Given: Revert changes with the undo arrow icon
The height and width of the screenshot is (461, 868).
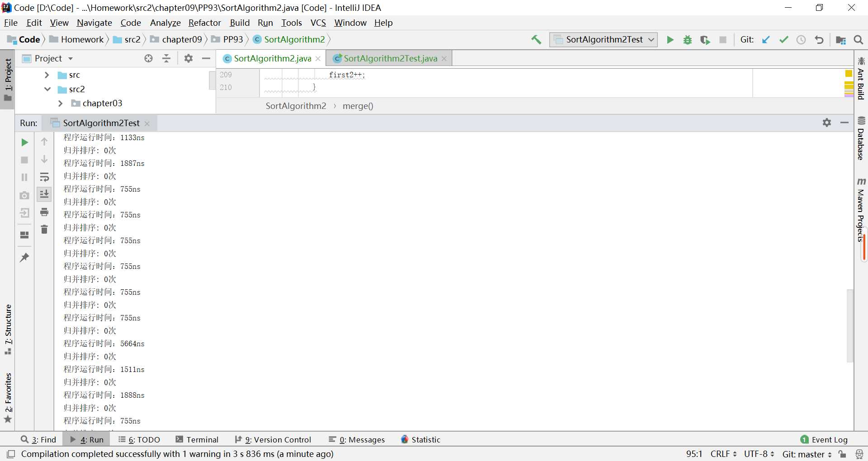Looking at the screenshot, I should [x=819, y=40].
